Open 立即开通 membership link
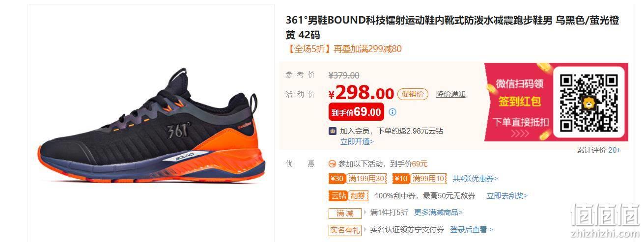The image size is (644, 242). click(x=357, y=141)
